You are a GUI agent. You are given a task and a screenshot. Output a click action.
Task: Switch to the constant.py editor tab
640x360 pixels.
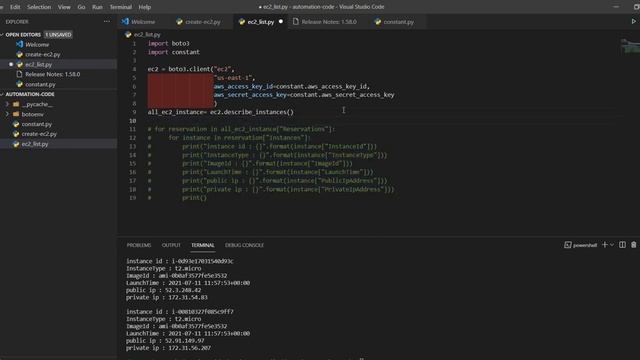coord(398,22)
